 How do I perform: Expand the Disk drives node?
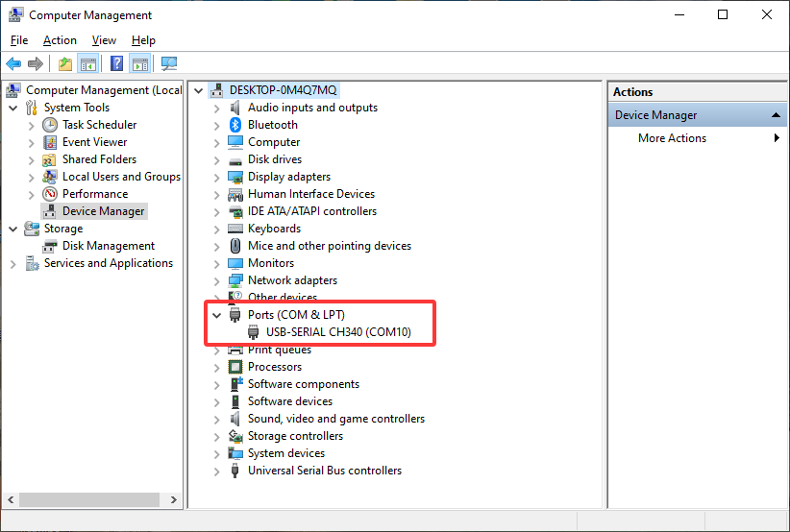pos(216,160)
